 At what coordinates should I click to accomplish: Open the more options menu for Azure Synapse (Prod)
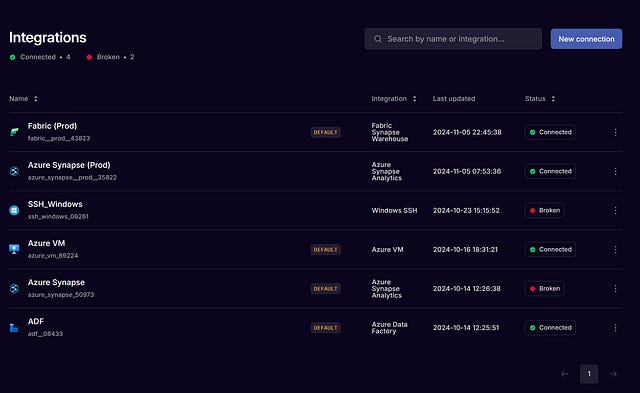click(x=615, y=171)
